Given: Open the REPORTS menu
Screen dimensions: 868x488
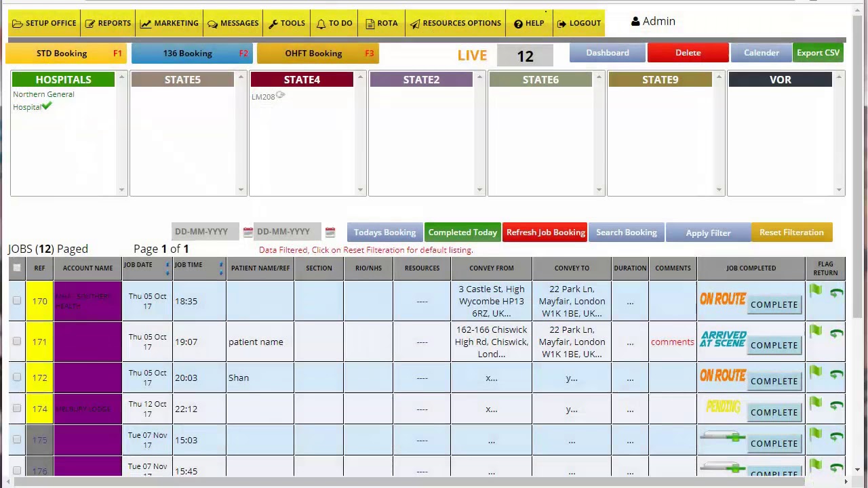Looking at the screenshot, I should tap(108, 23).
